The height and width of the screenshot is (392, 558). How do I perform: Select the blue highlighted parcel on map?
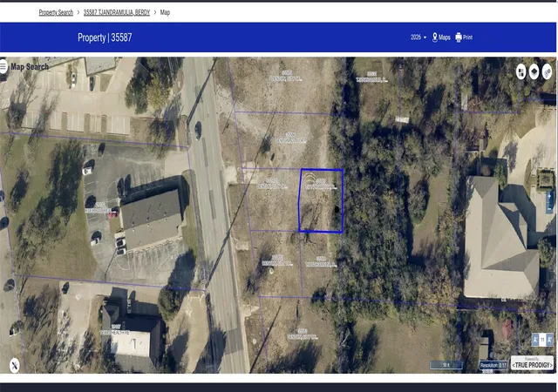(321, 201)
